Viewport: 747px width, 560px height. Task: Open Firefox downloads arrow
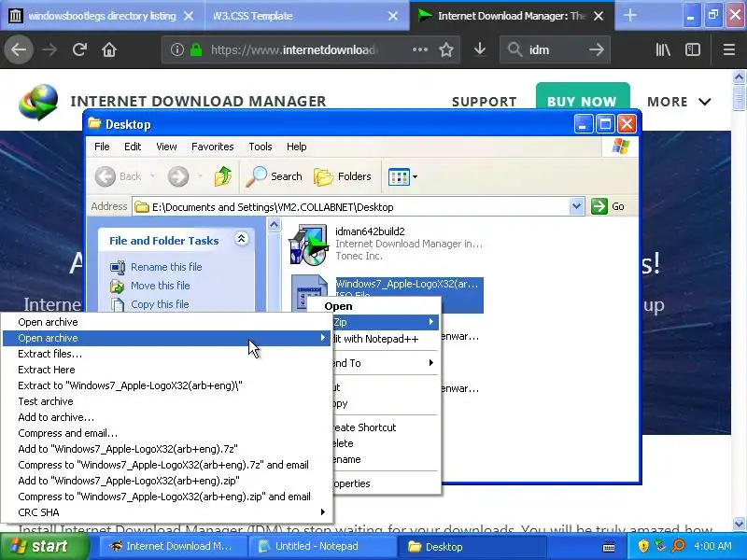pyautogui.click(x=480, y=49)
